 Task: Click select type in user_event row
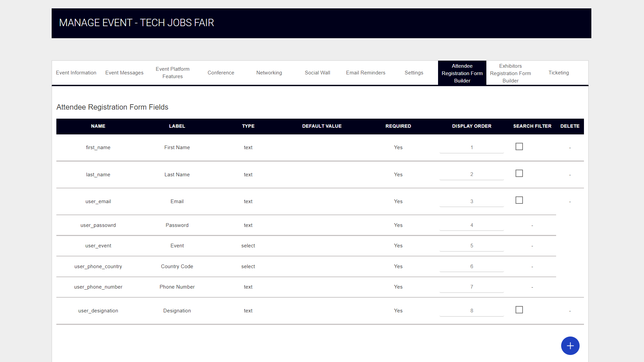pos(248,246)
